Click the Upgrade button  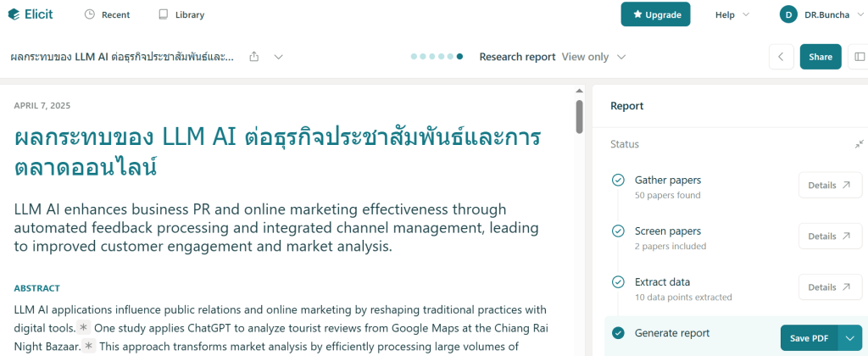(655, 14)
